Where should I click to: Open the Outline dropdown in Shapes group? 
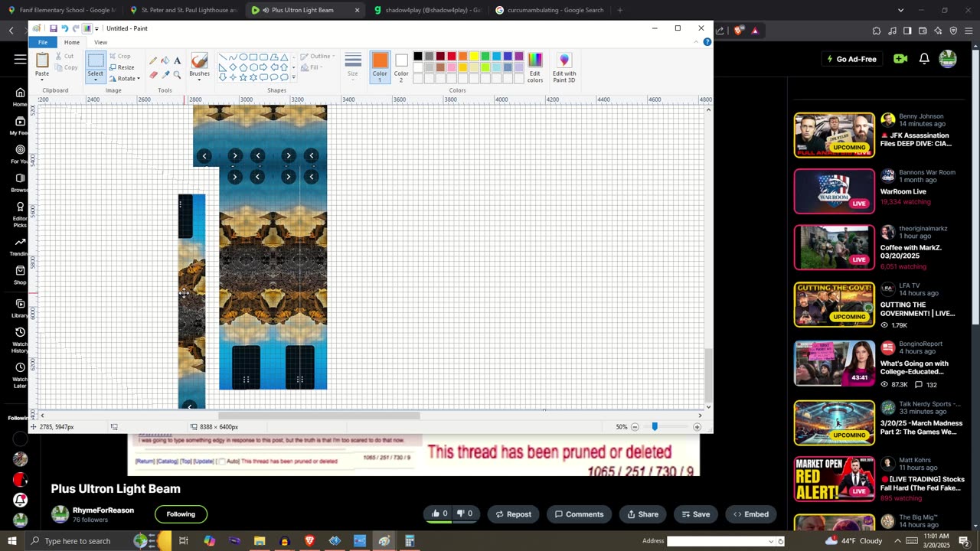click(316, 56)
